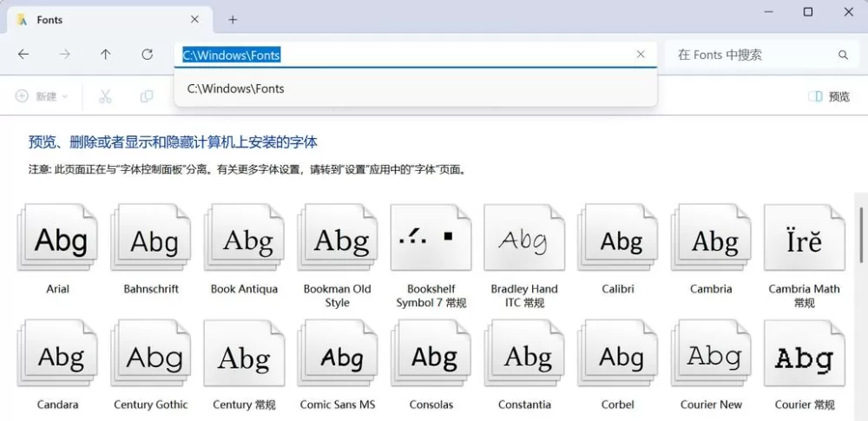Select the Cambria font icon
This screenshot has height=421, width=868.
[712, 238]
